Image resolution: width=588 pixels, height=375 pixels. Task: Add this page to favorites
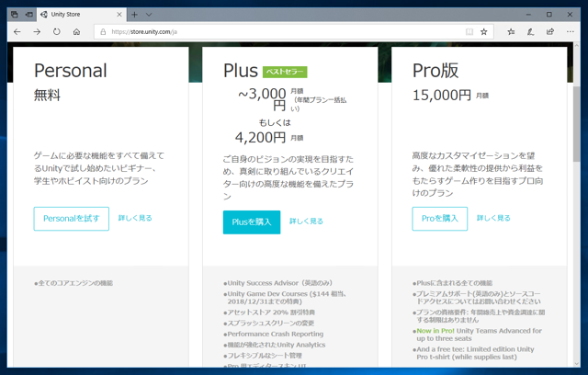(484, 32)
